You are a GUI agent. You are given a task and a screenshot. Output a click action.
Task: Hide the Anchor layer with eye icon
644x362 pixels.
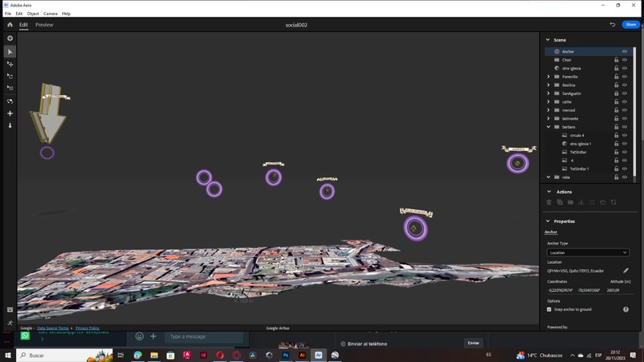pos(624,51)
